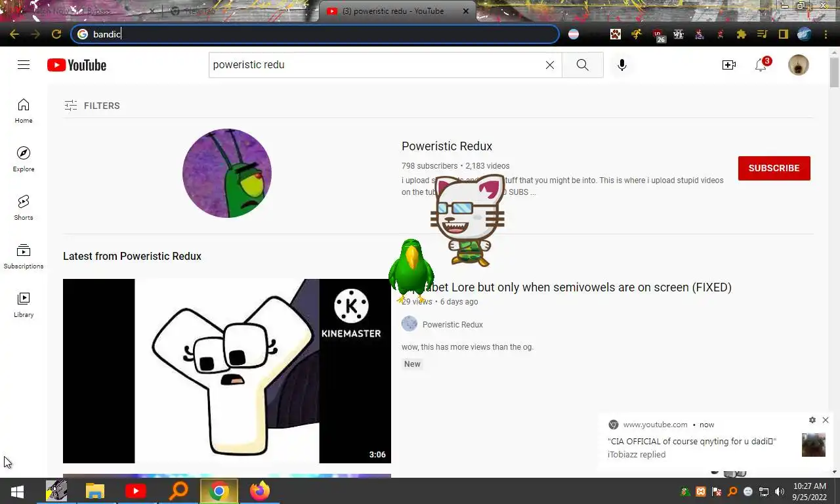Open Poweristic Redux channel title
This screenshot has height=504, width=840.
tap(447, 146)
